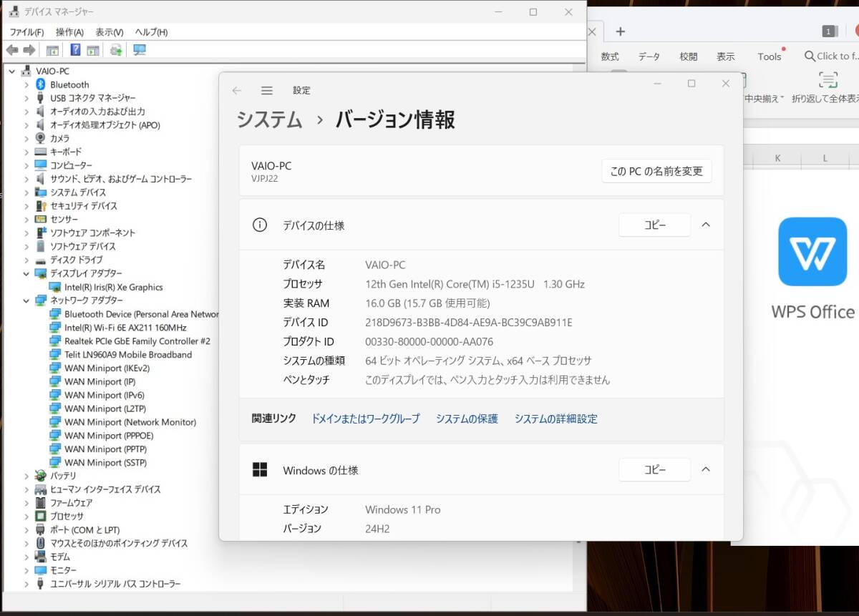
Task: Click the ファームウェア device icon
Action: pyautogui.click(x=41, y=503)
